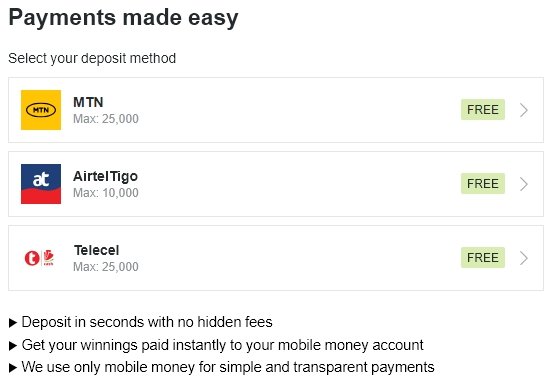The height and width of the screenshot is (390, 552).
Task: Click 'Max: 25,000' text under MTN
Action: [106, 119]
